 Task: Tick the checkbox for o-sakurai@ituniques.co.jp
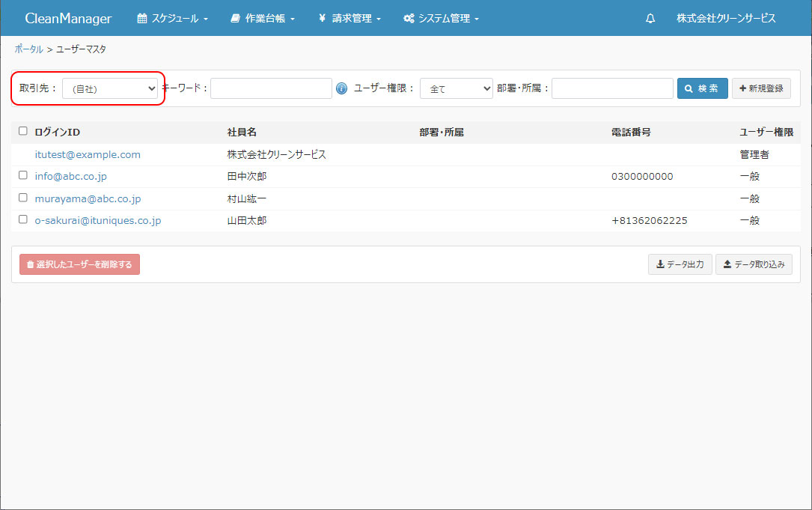click(23, 219)
